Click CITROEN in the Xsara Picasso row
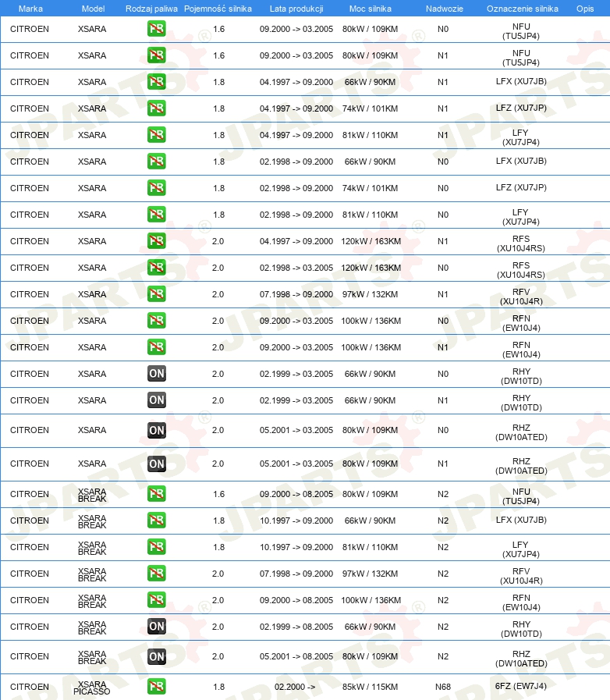 coord(30,687)
